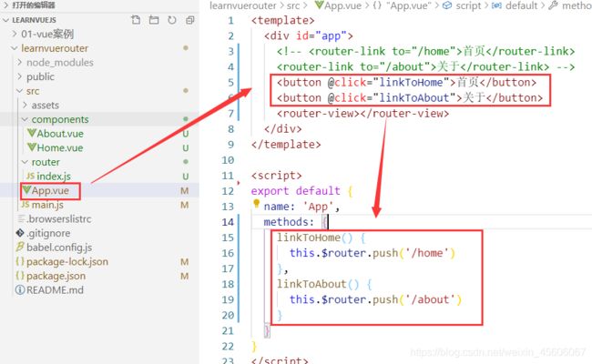Viewport: 592px width, 364px height.
Task: Click learnvuerouter in the breadcrumb
Action: tap(243, 5)
